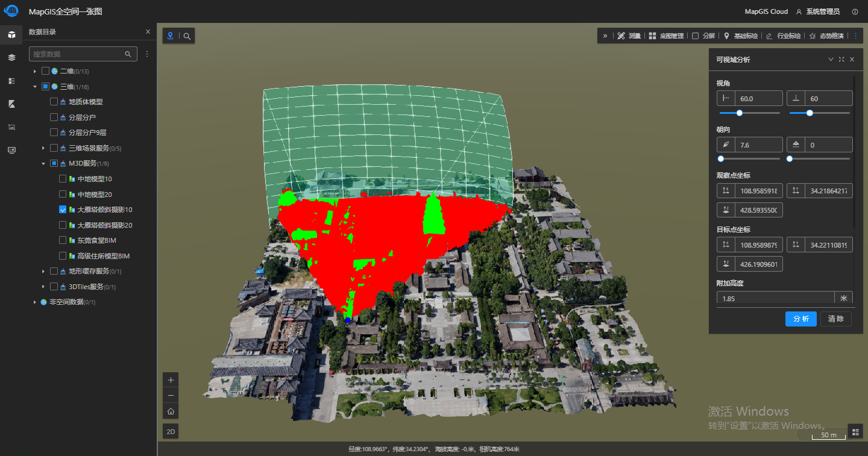The height and width of the screenshot is (456, 868).
Task: Open three-dot more options in top toolbar
Action: click(x=855, y=36)
